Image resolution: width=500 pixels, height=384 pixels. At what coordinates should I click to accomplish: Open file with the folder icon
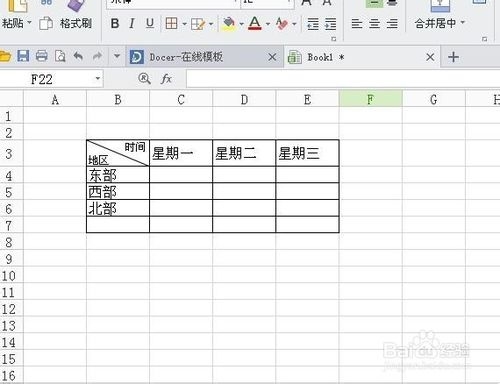[5, 56]
